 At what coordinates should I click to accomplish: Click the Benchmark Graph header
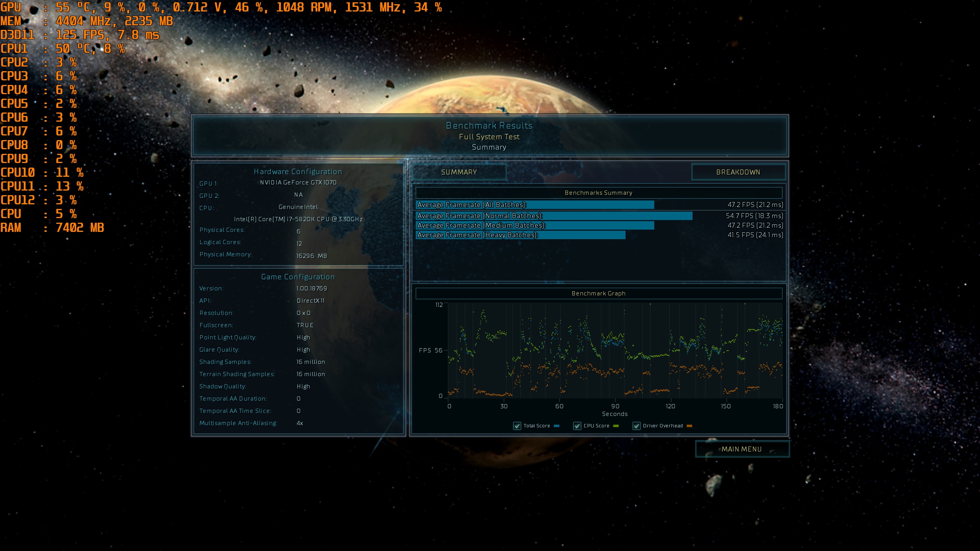point(599,293)
